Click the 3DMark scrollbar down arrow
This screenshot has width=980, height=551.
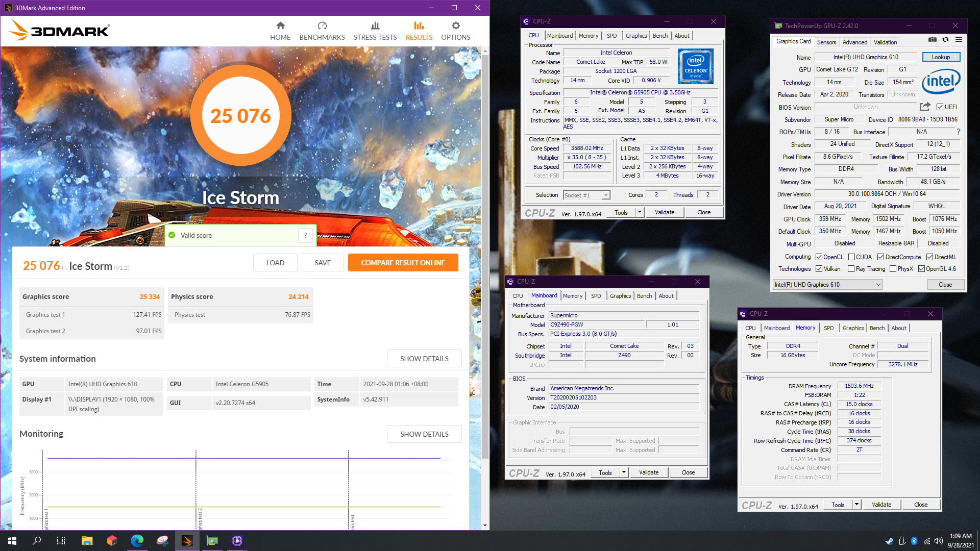click(x=485, y=525)
